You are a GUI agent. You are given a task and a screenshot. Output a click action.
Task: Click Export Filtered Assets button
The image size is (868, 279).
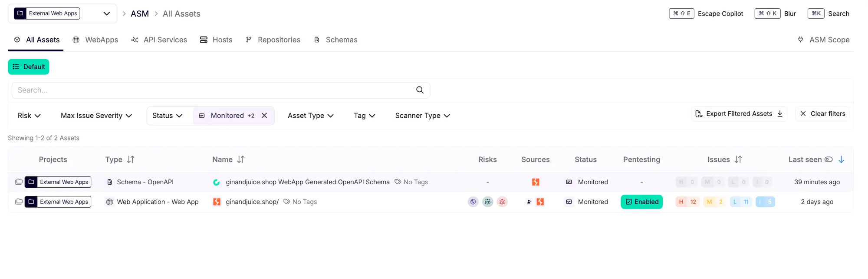tap(739, 114)
